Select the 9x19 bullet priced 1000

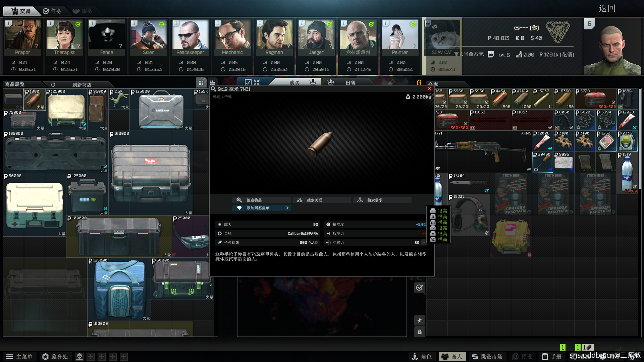35,99
